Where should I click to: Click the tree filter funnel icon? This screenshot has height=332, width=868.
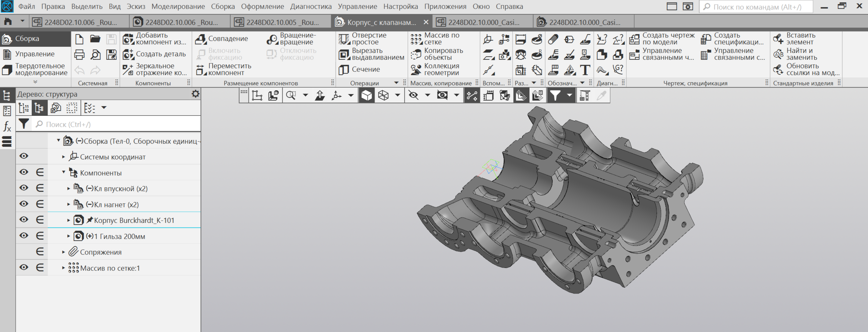point(24,124)
